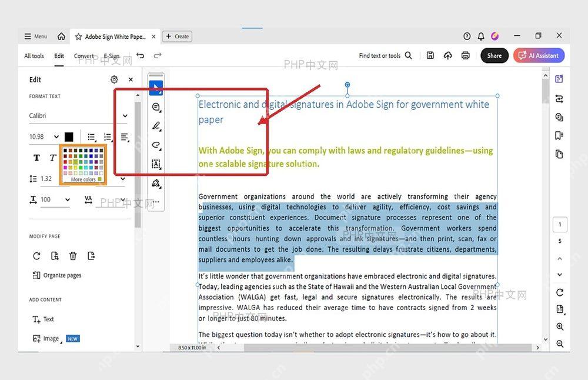Click the Share button
The image size is (588, 380).
coord(495,55)
